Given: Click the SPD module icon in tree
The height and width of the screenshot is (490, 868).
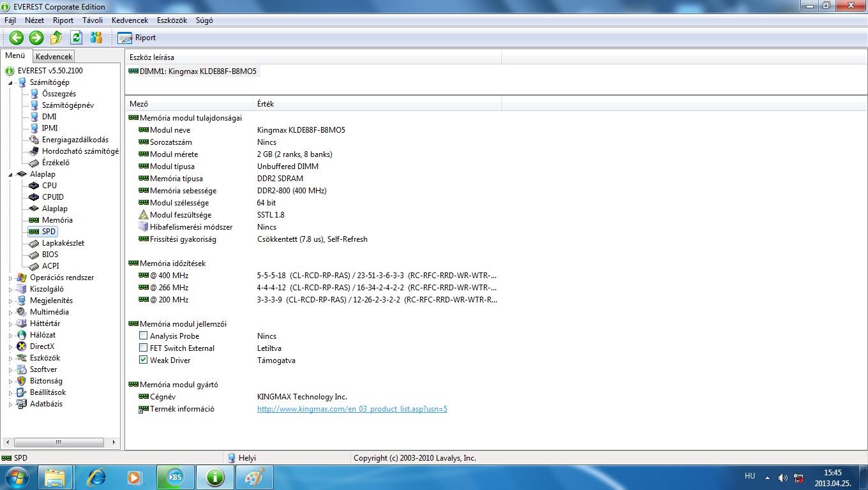Looking at the screenshot, I should pyautogui.click(x=34, y=232).
